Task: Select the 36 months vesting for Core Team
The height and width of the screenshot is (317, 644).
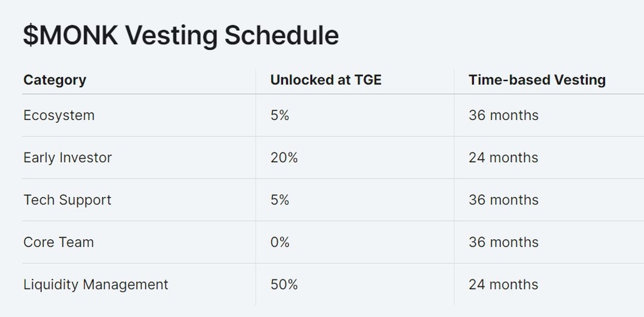Action: coord(503,242)
